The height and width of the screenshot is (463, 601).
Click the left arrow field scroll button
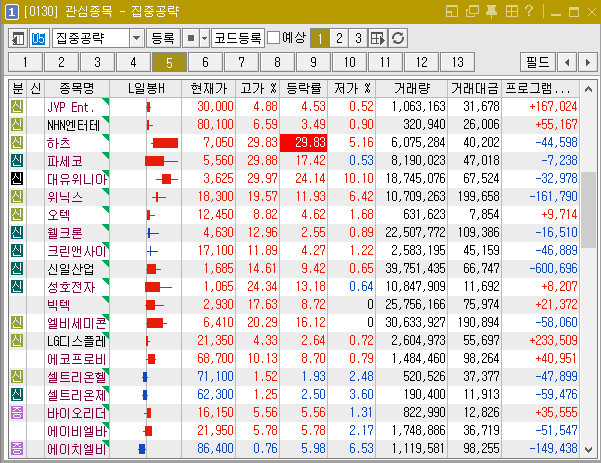click(567, 62)
